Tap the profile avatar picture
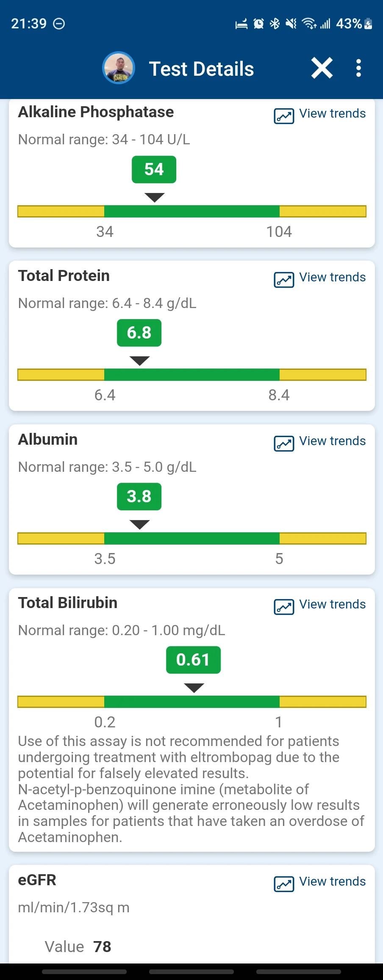The image size is (383, 980). click(x=119, y=68)
